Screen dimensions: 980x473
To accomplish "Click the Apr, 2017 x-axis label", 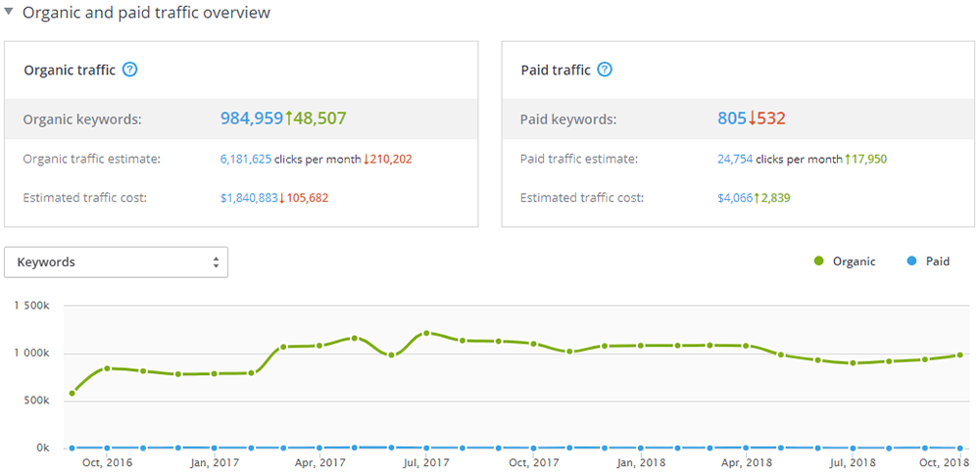I will [x=319, y=462].
